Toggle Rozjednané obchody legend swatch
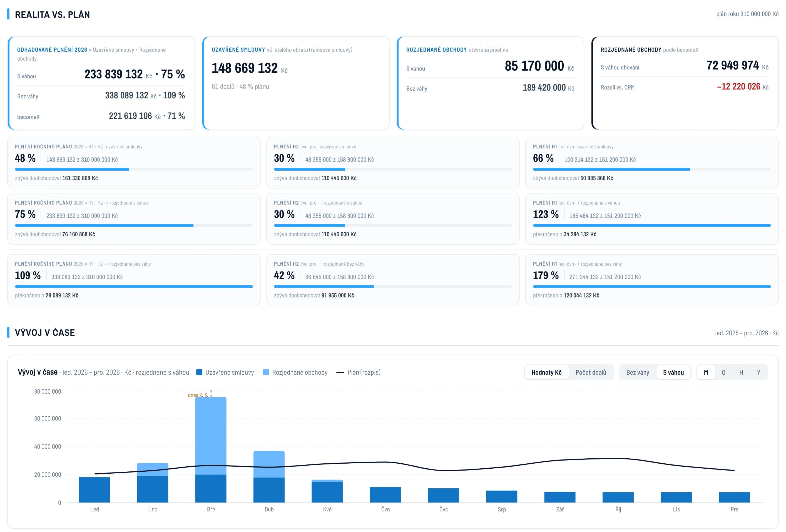 tap(266, 372)
